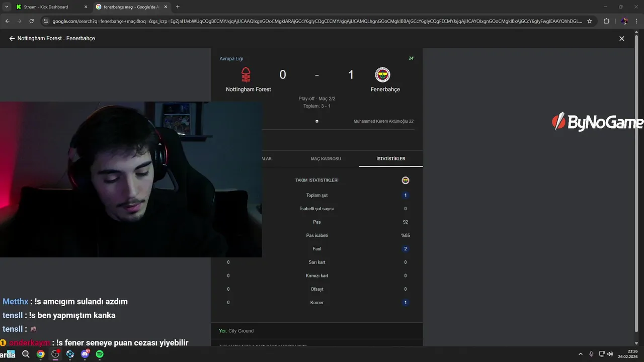Click the Toplam şut stat label

(317, 196)
